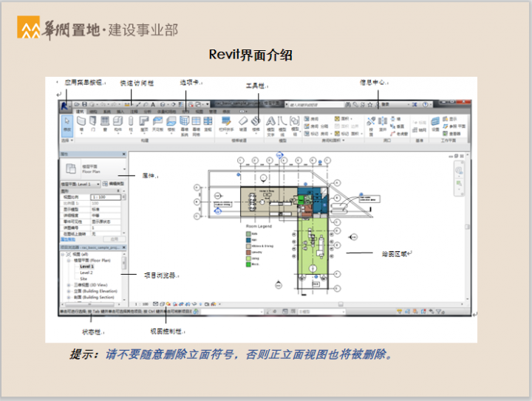Select the Component (构件) tool

(117, 123)
